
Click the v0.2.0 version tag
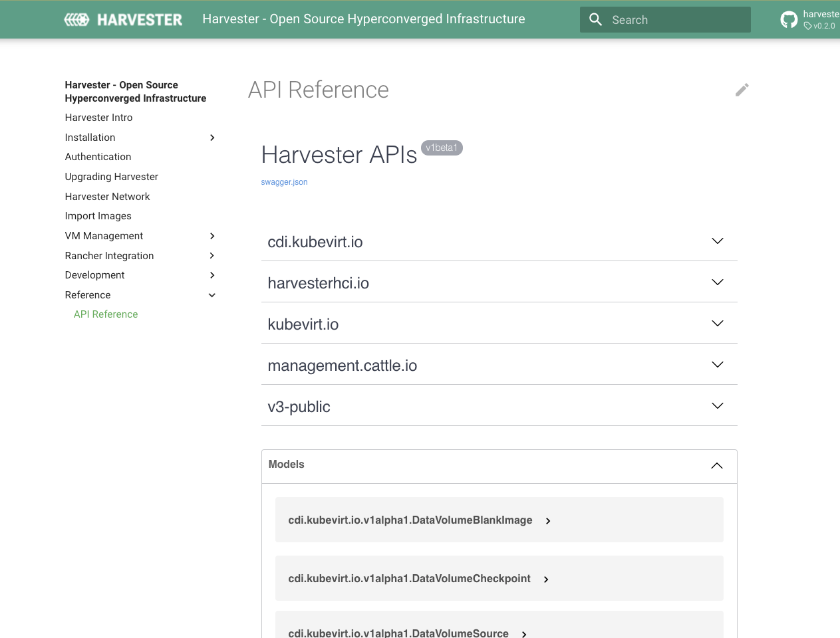click(x=819, y=26)
